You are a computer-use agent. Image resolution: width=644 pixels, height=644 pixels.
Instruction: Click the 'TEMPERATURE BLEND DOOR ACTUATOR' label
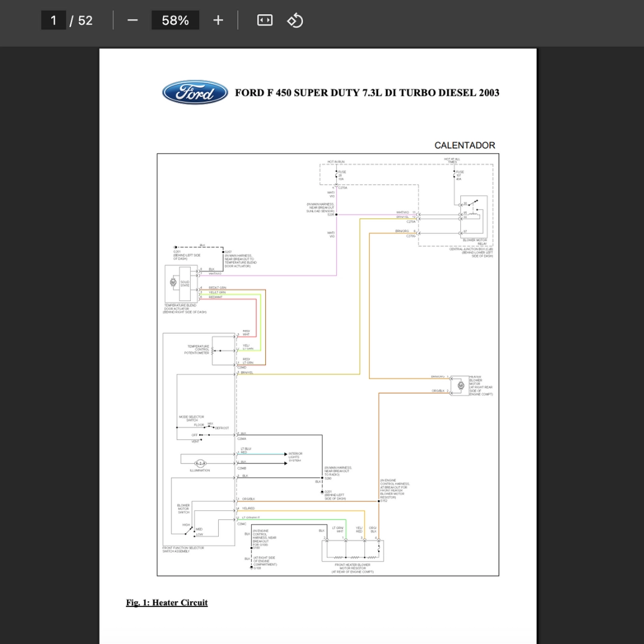(180, 307)
